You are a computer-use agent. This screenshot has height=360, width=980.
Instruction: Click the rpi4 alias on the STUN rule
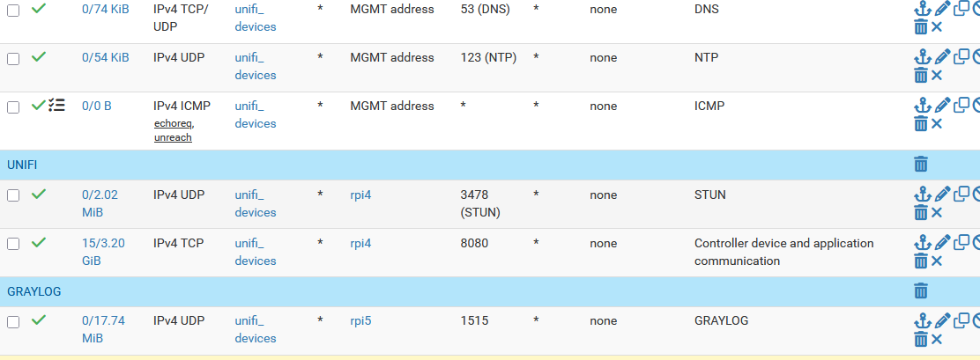pyautogui.click(x=360, y=195)
